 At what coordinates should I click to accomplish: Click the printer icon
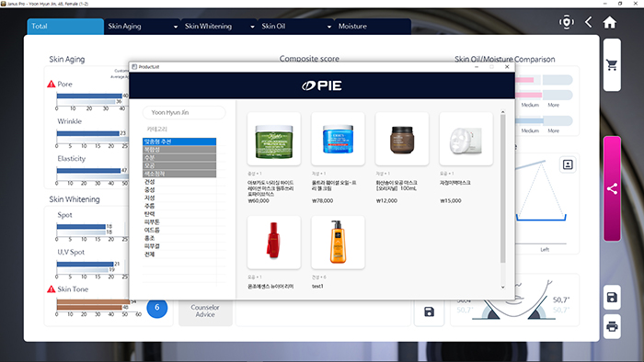pyautogui.click(x=612, y=326)
